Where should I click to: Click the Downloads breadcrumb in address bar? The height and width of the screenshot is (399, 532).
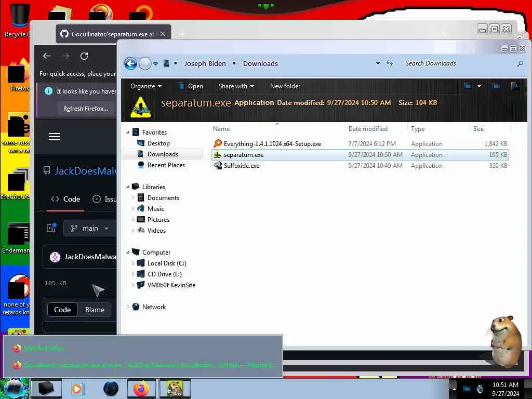click(x=260, y=63)
